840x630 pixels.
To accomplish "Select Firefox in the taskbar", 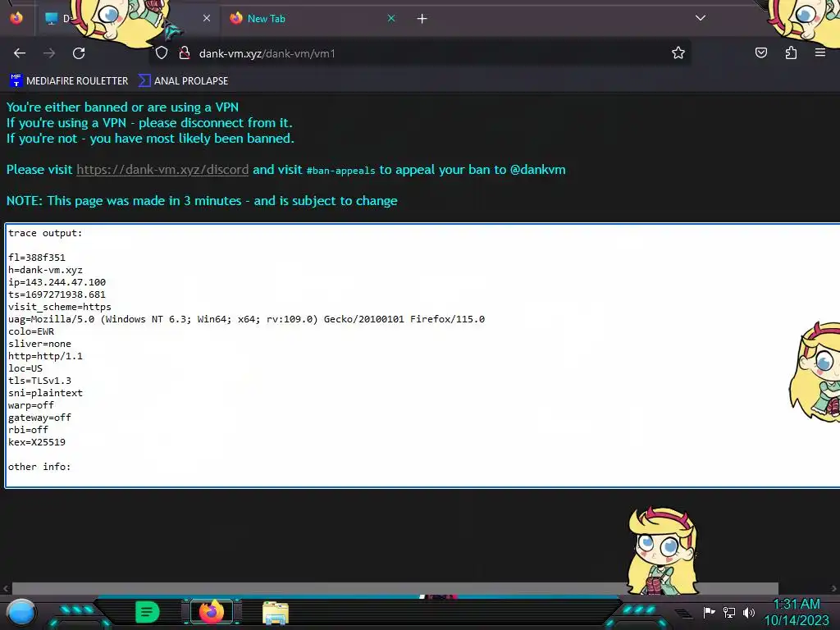I will click(212, 612).
